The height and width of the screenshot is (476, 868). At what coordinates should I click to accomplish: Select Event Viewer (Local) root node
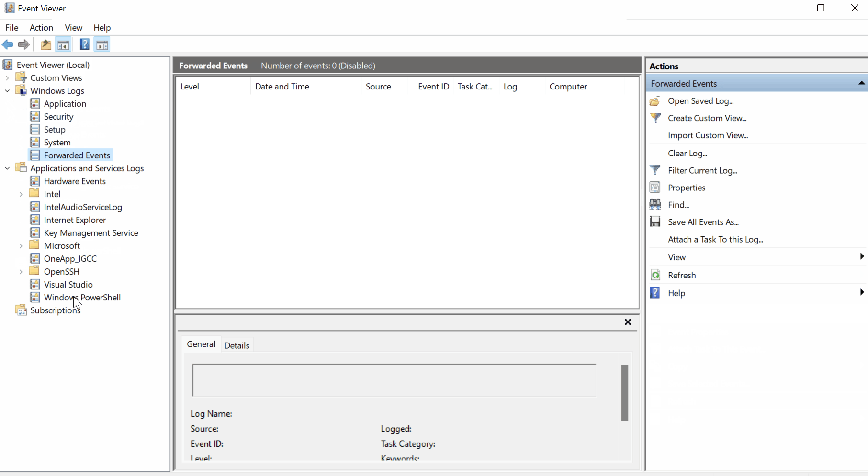[53, 65]
